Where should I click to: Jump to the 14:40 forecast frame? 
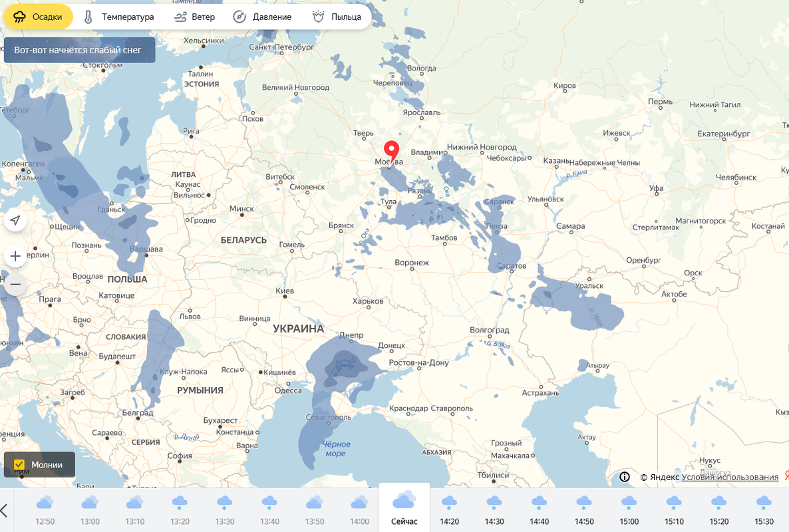pyautogui.click(x=539, y=510)
